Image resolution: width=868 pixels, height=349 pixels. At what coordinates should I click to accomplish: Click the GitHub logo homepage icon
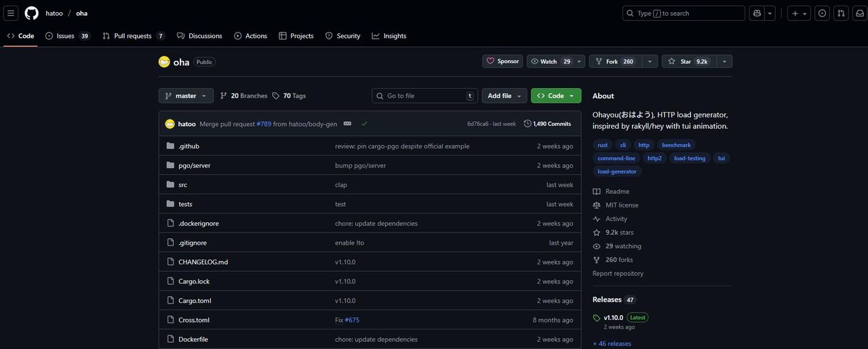tap(32, 13)
